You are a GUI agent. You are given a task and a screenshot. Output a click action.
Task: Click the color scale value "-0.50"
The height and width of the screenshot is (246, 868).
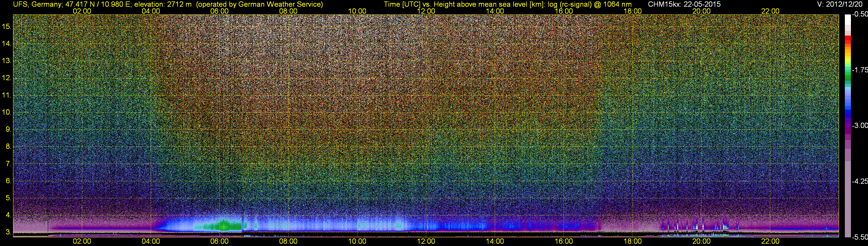coord(860,14)
